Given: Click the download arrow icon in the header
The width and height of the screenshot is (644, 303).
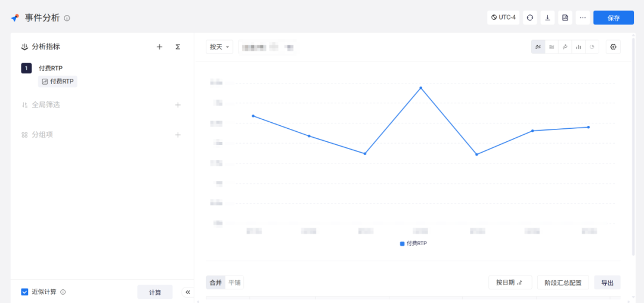Looking at the screenshot, I should pyautogui.click(x=547, y=18).
